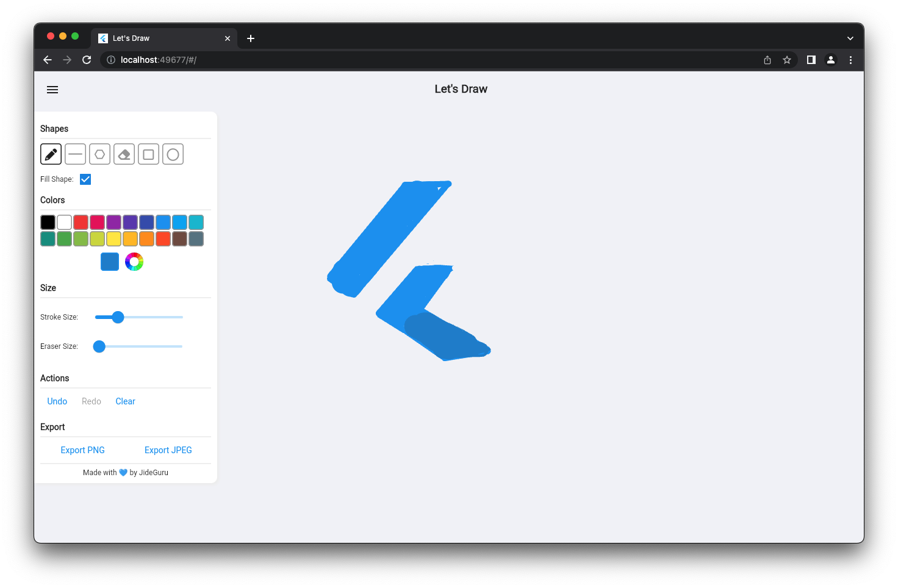This screenshot has height=588, width=898.
Task: Pick the cyan color swatch
Action: (x=196, y=222)
